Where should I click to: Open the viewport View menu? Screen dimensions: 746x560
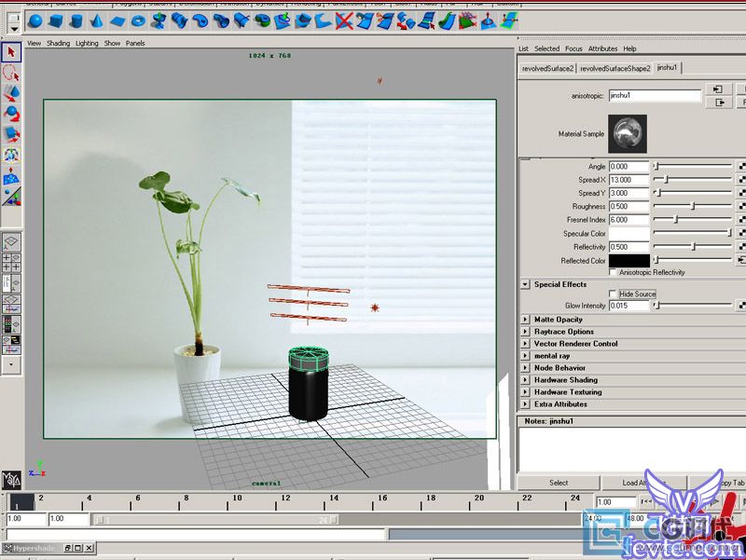34,43
